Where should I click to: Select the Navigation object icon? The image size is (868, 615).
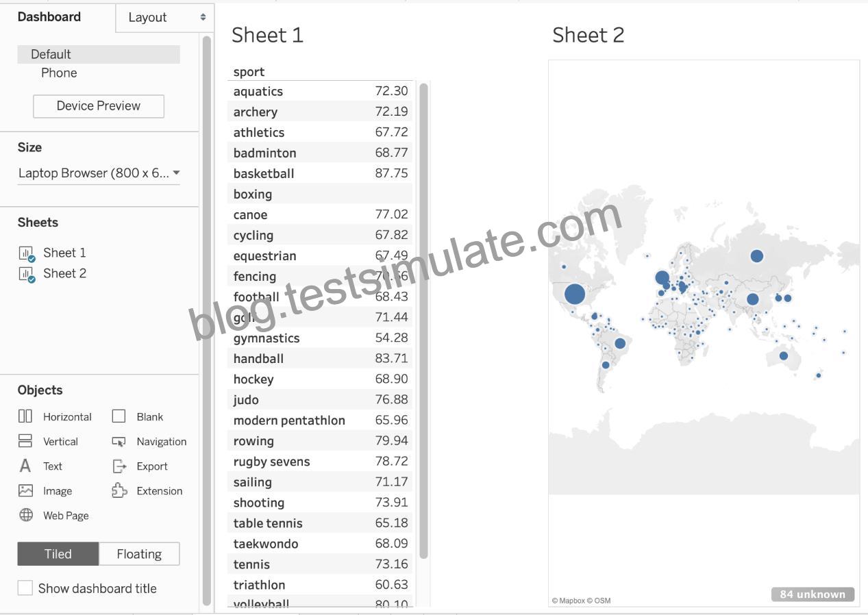(x=119, y=442)
